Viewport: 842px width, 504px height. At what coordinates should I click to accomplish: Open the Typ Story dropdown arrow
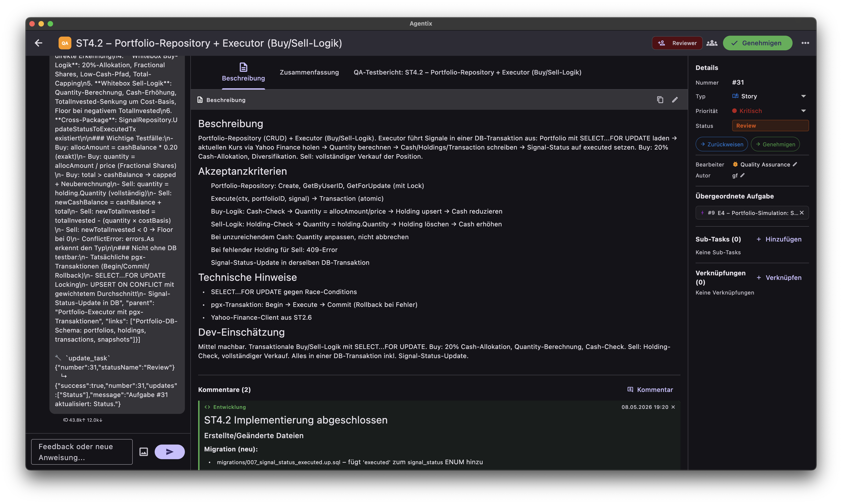click(804, 96)
